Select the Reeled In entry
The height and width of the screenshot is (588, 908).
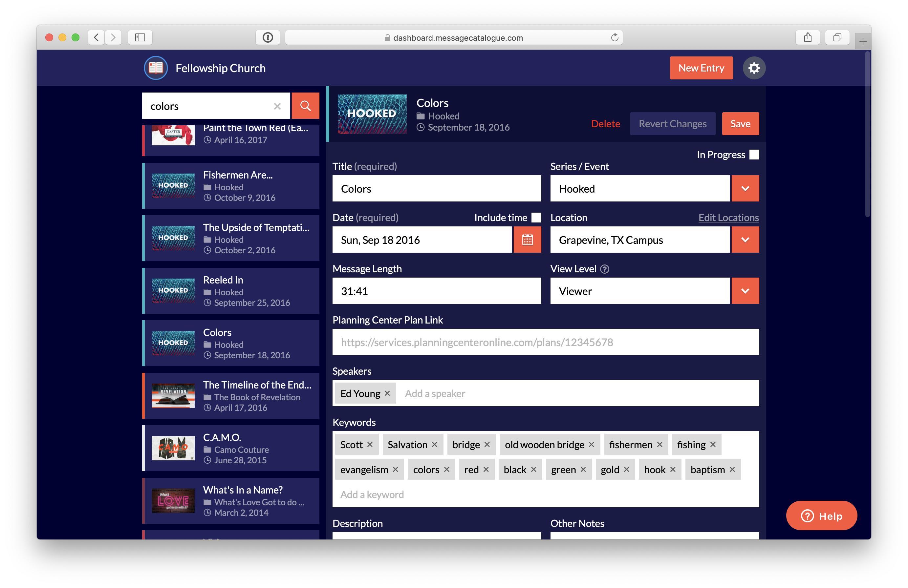pyautogui.click(x=231, y=291)
